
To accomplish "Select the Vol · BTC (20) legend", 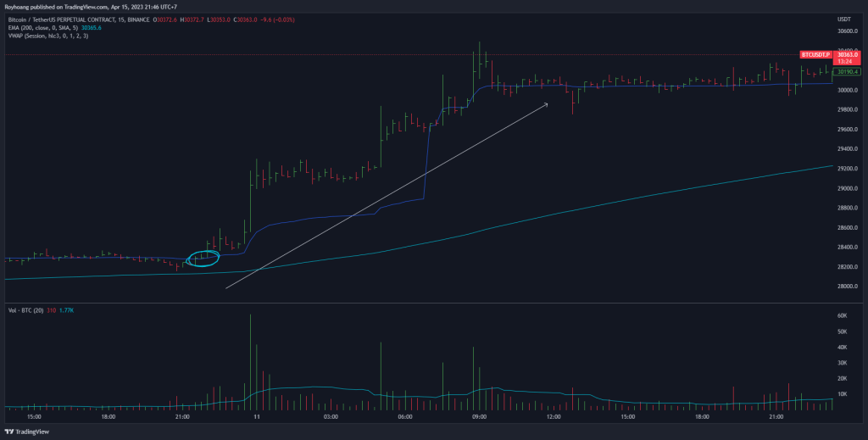I will tap(25, 311).
